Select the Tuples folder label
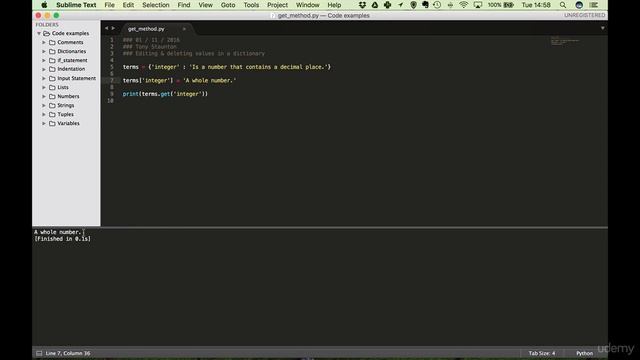The height and width of the screenshot is (360, 640). (65, 114)
